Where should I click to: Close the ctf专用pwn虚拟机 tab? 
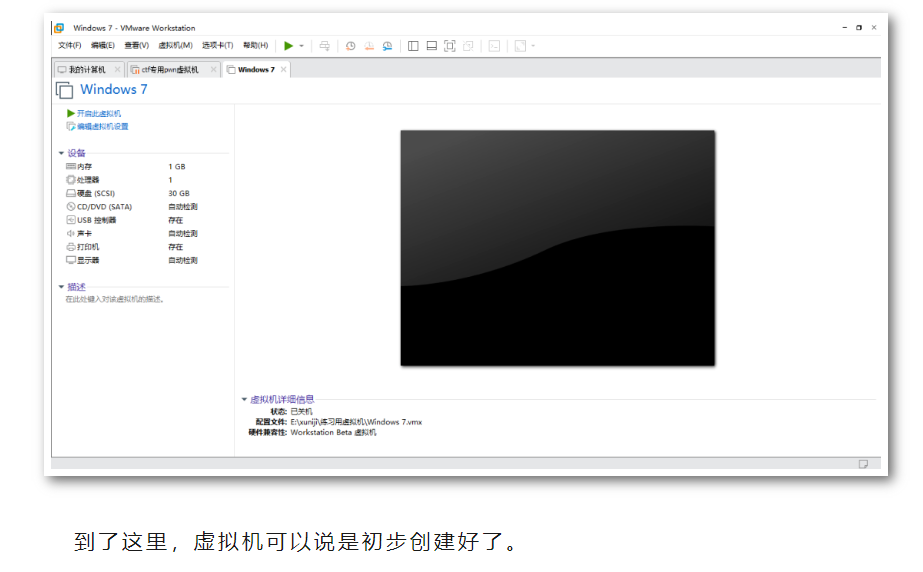[x=213, y=69]
